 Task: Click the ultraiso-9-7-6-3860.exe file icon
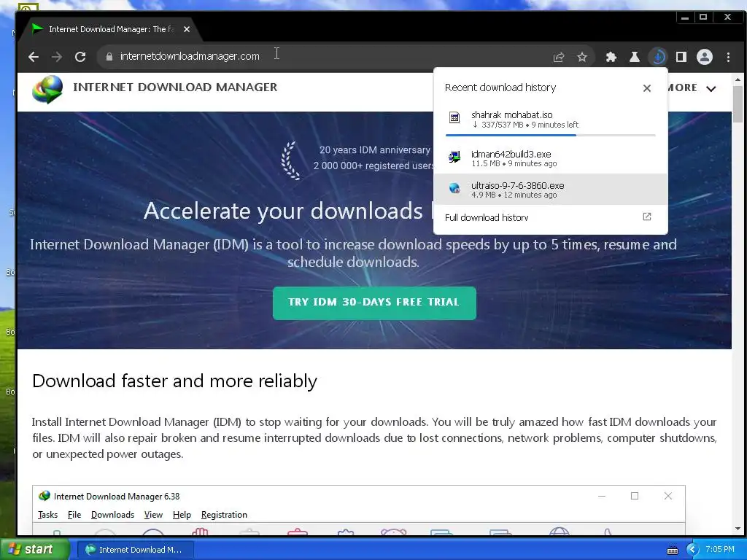click(x=454, y=189)
